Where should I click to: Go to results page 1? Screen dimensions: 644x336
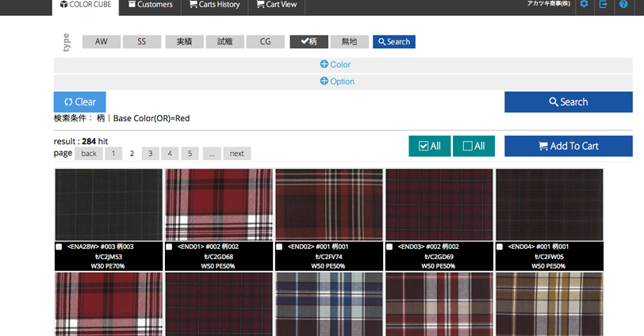(113, 154)
